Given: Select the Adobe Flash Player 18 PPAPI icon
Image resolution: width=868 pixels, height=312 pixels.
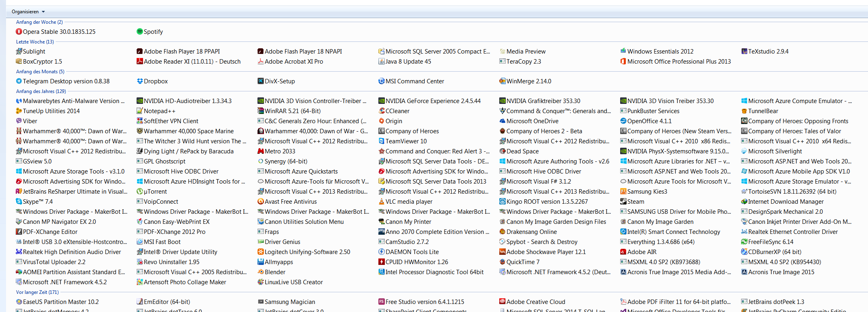Looking at the screenshot, I should [x=140, y=51].
